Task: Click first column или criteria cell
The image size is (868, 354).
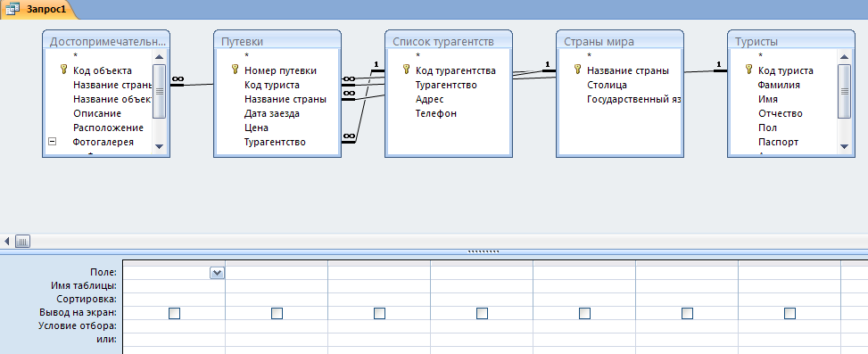Action: 174,340
